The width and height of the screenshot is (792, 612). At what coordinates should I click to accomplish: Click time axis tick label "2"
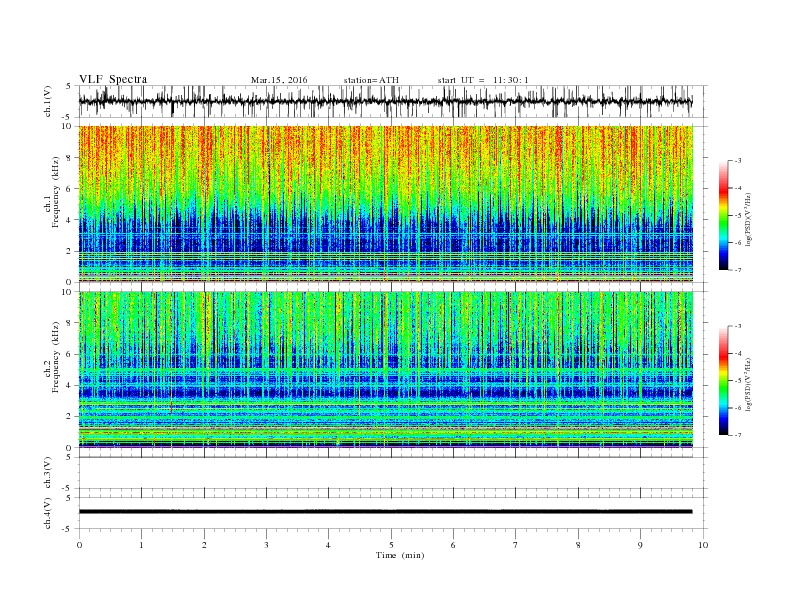click(x=204, y=545)
